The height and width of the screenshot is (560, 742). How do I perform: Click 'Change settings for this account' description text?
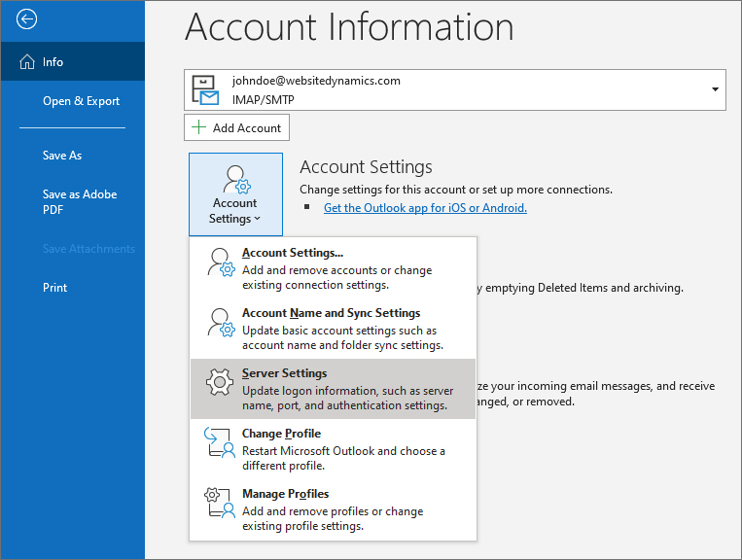[x=456, y=190]
